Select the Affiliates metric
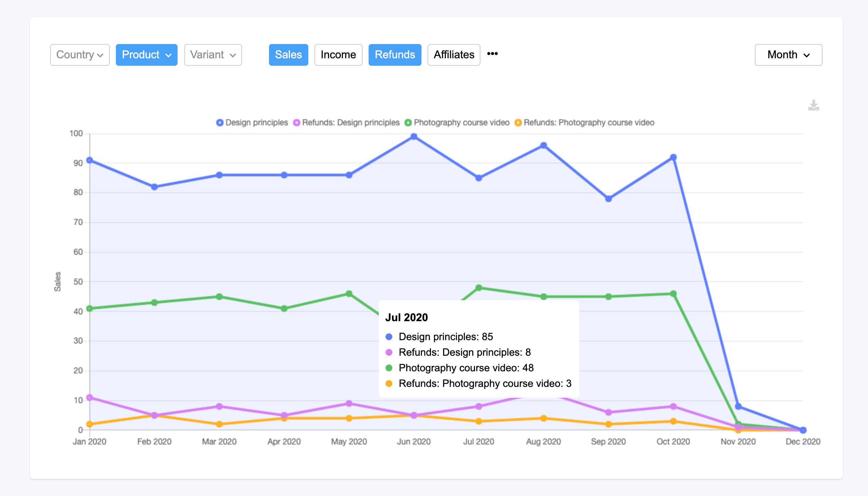This screenshot has width=868, height=496. pos(454,55)
